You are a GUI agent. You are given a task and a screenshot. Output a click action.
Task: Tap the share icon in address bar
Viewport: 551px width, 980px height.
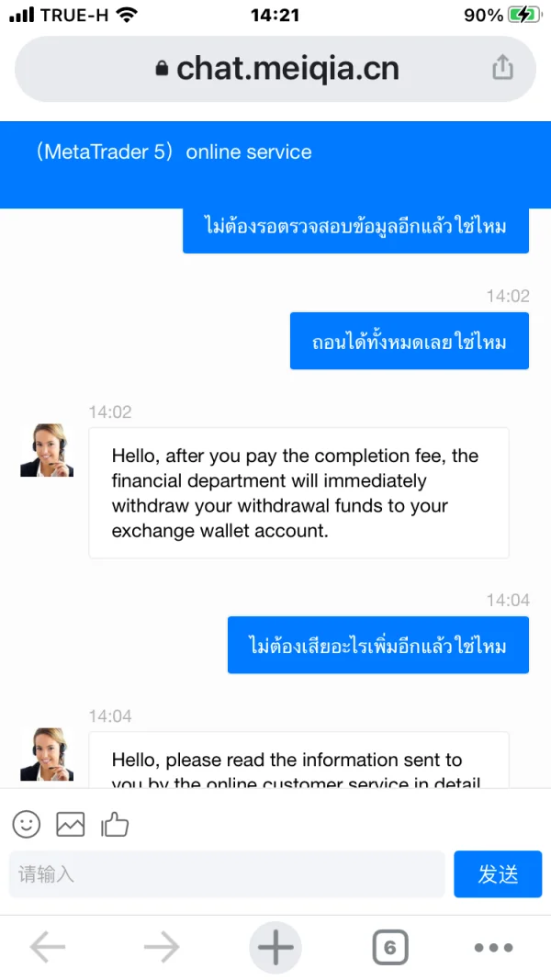pyautogui.click(x=502, y=68)
